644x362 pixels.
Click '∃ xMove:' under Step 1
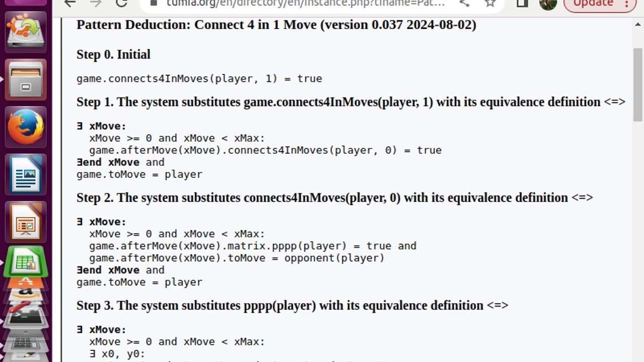pos(101,126)
